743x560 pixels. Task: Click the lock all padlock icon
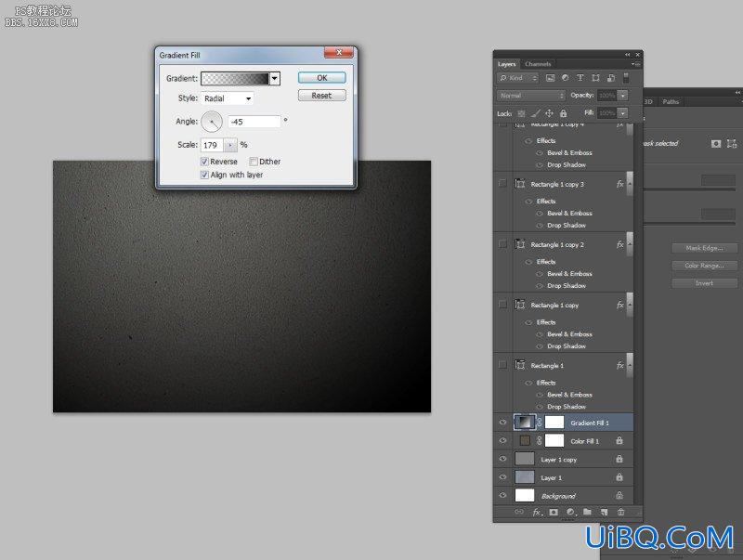(x=563, y=113)
